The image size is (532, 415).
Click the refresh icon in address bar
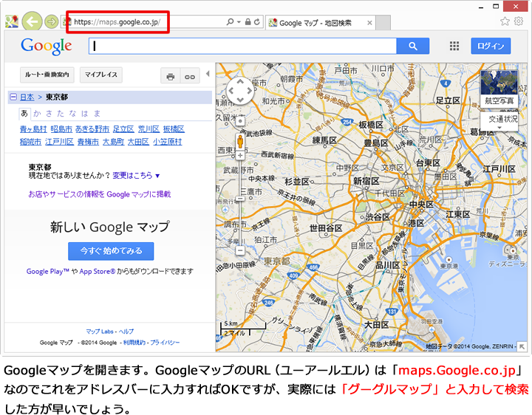point(257,22)
